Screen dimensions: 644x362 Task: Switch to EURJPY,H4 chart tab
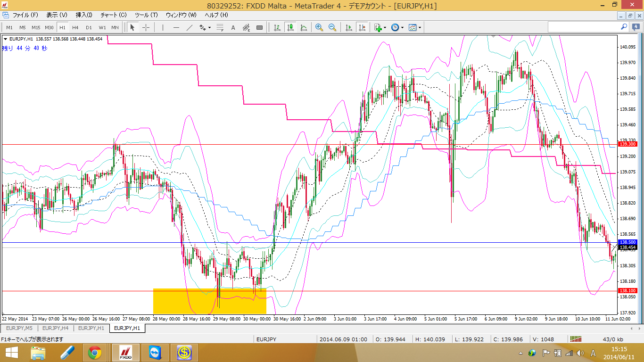(55, 328)
